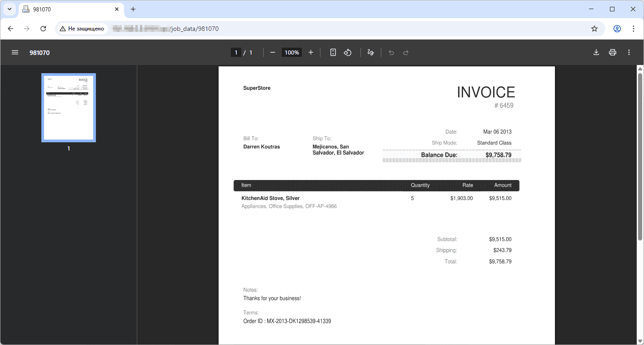
Task: Bookmark this page with the star
Action: click(x=594, y=28)
